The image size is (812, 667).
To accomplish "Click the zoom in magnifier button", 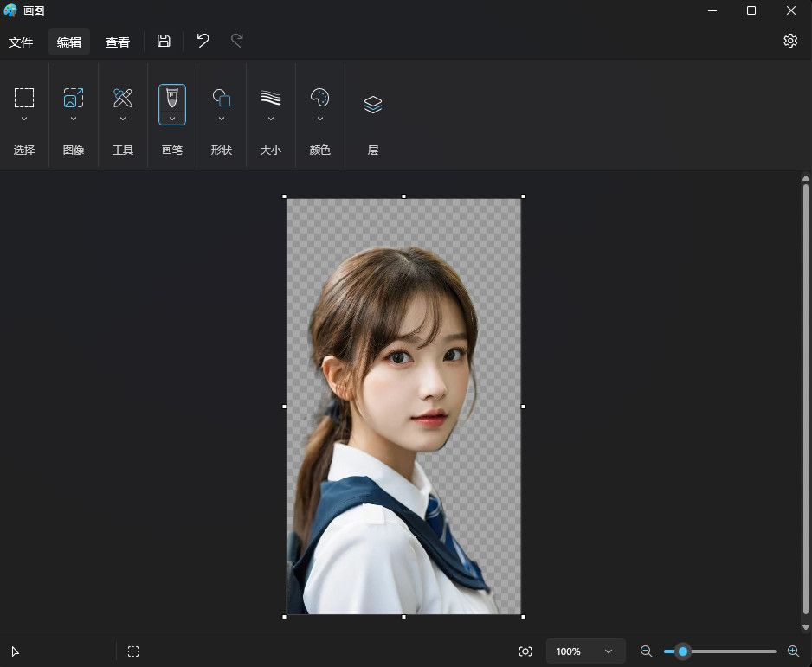I will [x=793, y=651].
